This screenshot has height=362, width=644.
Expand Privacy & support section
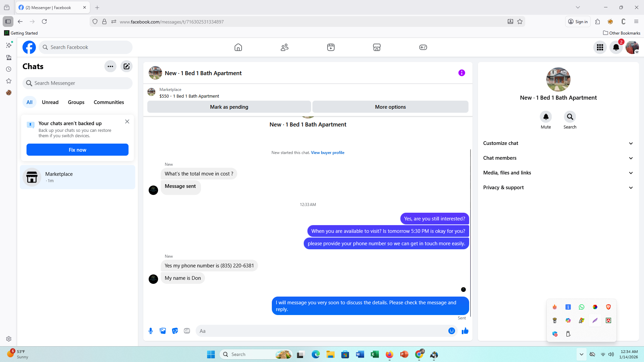pyautogui.click(x=558, y=188)
